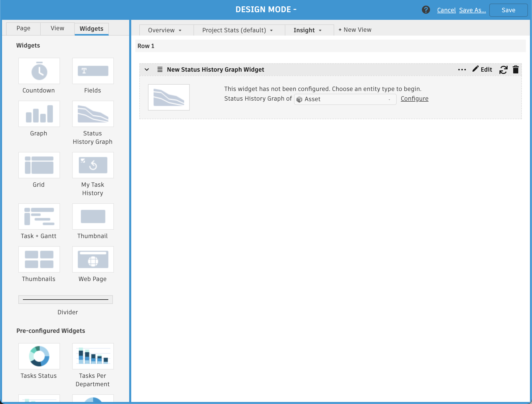The image size is (532, 404).
Task: Select the Fields widget icon
Action: point(93,71)
